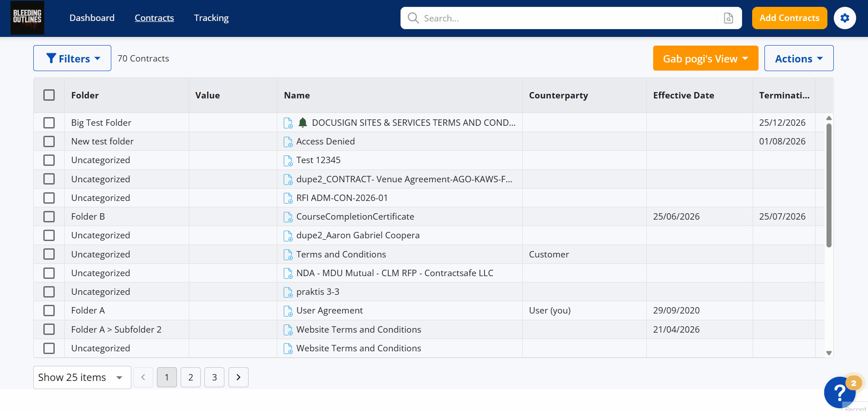868x411 pixels.
Task: Open document icon for RFI ADM-CON-2026-01
Action: (x=288, y=198)
